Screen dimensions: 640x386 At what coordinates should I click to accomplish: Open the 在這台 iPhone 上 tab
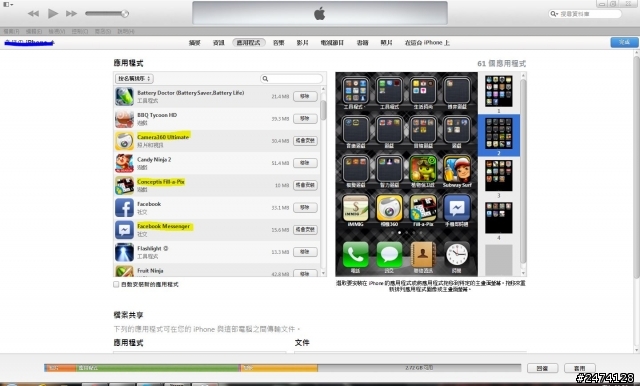click(427, 42)
